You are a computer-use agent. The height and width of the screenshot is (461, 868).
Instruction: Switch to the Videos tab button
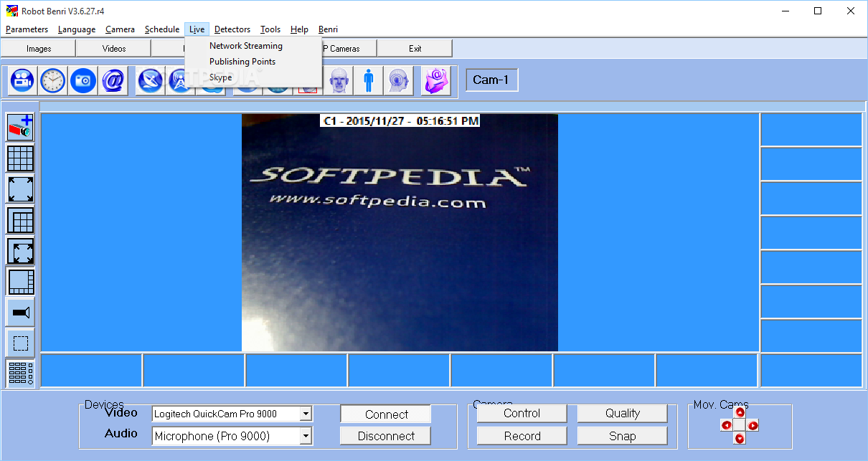pos(114,49)
